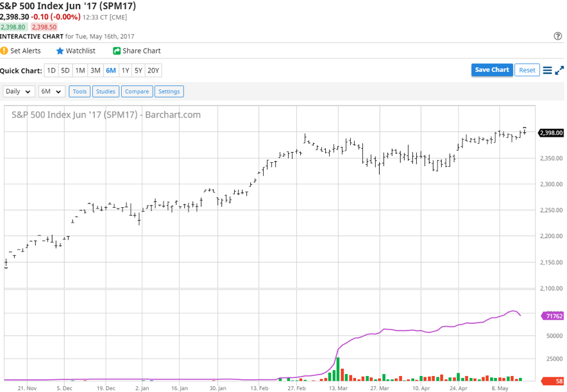Image resolution: width=567 pixels, height=392 pixels.
Task: Click the 13. Feb date axis label
Action: pyautogui.click(x=259, y=388)
